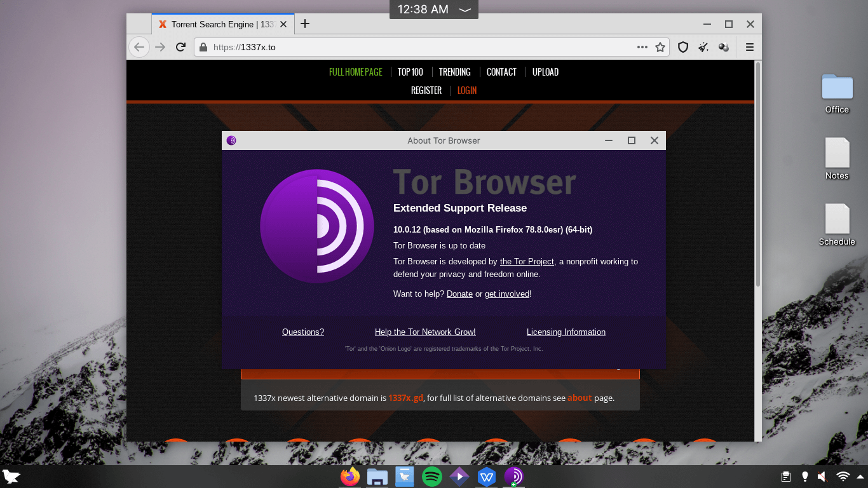Click the '10.0.12 (based on Mozilla Firefox 78.8.0esr)' version text
The height and width of the screenshot is (488, 868).
[492, 229]
